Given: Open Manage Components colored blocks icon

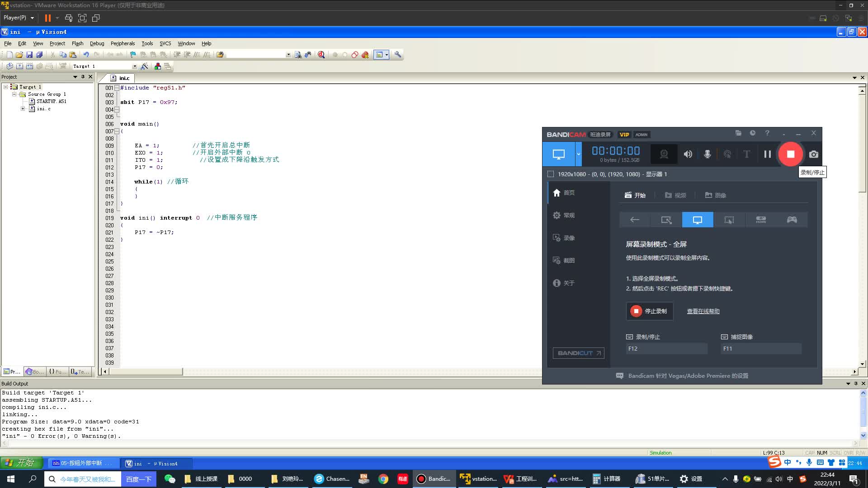Looking at the screenshot, I should coord(157,66).
